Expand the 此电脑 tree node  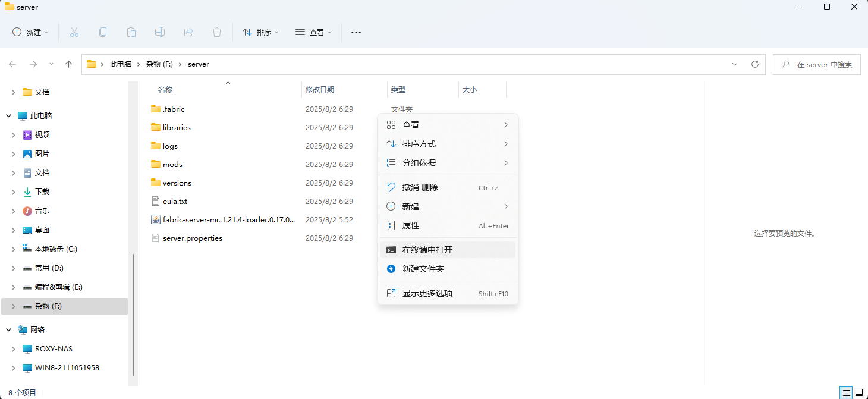point(9,116)
